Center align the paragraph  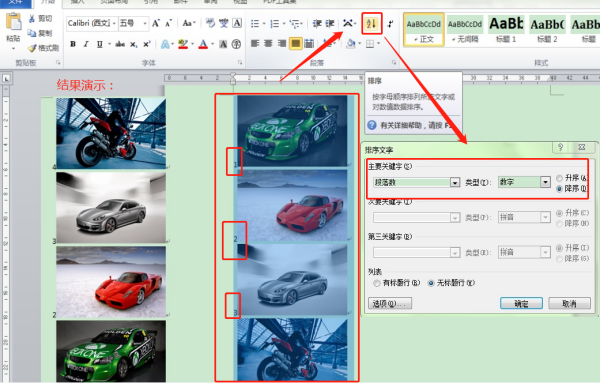click(x=268, y=44)
